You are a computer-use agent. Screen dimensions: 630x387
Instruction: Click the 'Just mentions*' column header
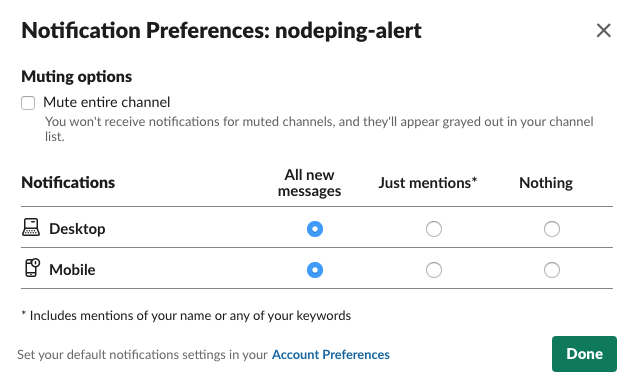[x=428, y=183]
